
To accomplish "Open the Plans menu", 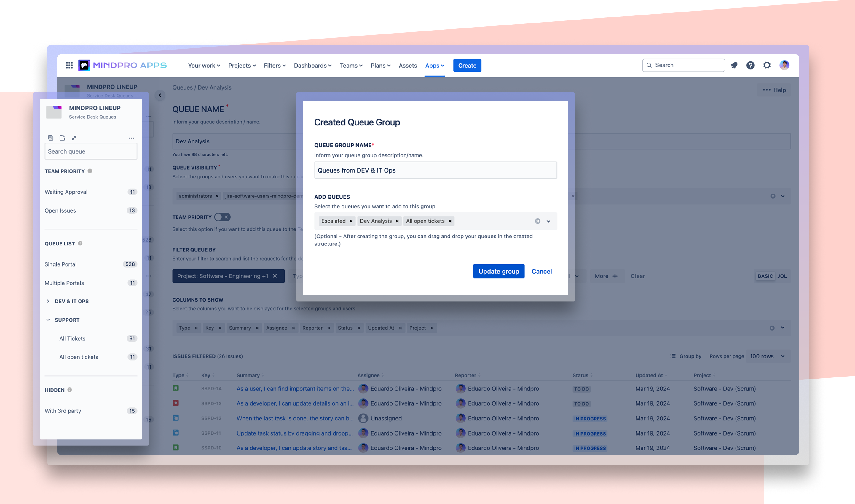I will (x=380, y=65).
